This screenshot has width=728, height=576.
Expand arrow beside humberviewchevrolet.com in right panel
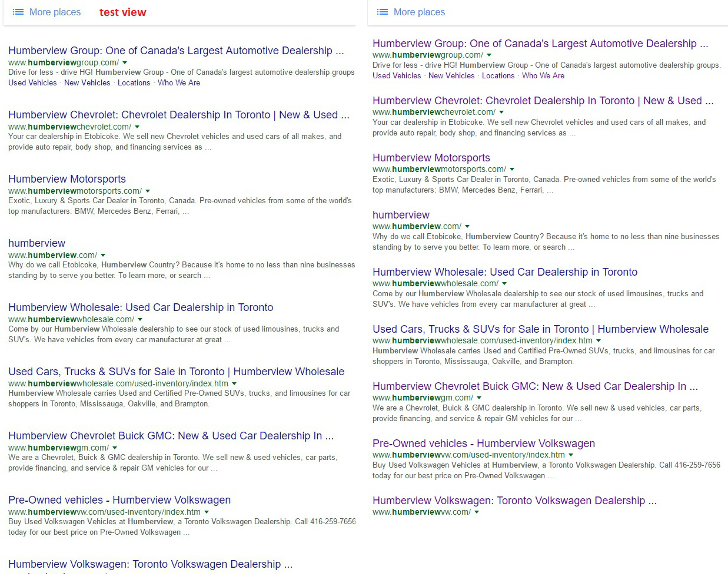pos(501,112)
